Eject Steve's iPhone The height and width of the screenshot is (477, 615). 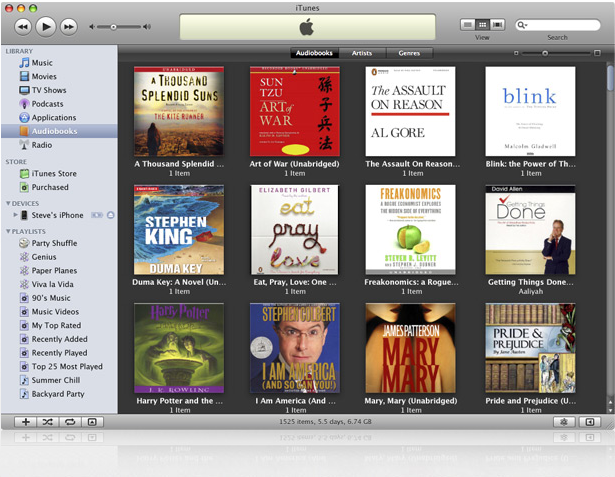[111, 215]
